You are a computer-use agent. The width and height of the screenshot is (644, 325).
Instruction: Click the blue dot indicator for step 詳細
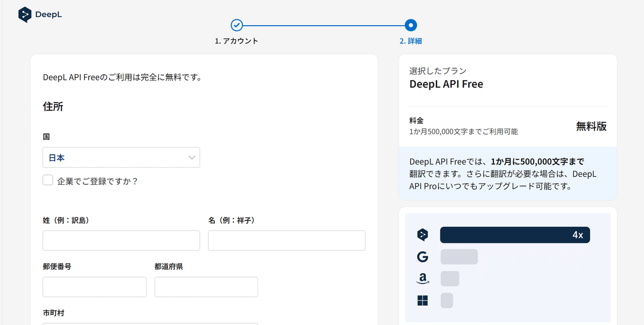pos(411,25)
